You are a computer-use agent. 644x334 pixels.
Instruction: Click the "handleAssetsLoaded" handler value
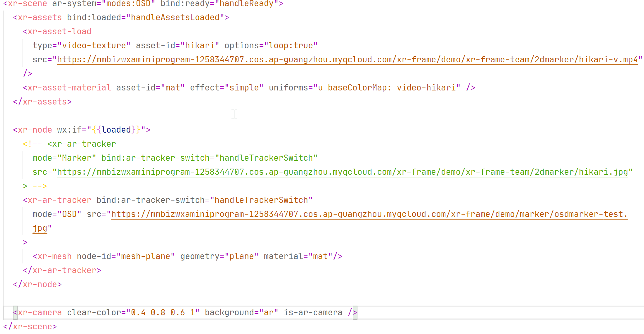[x=175, y=18]
